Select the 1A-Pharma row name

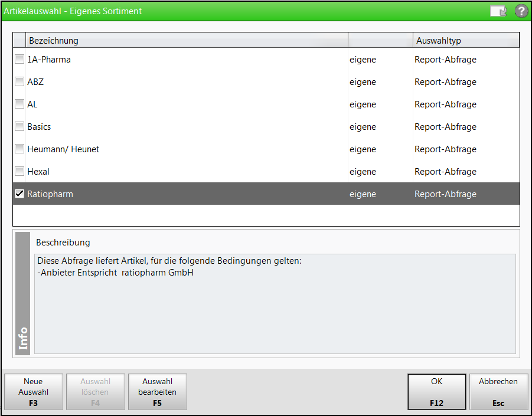[49, 60]
